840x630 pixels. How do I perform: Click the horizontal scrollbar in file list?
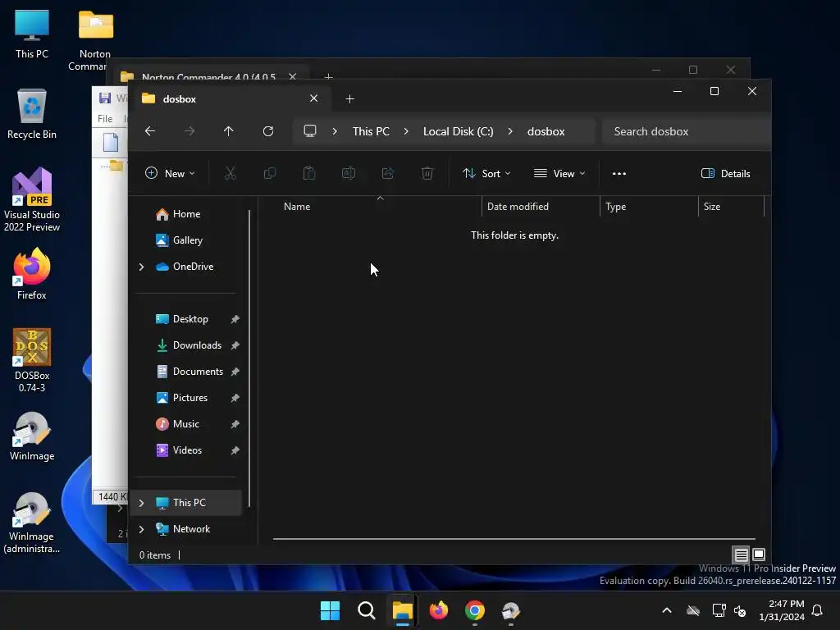tap(514, 538)
